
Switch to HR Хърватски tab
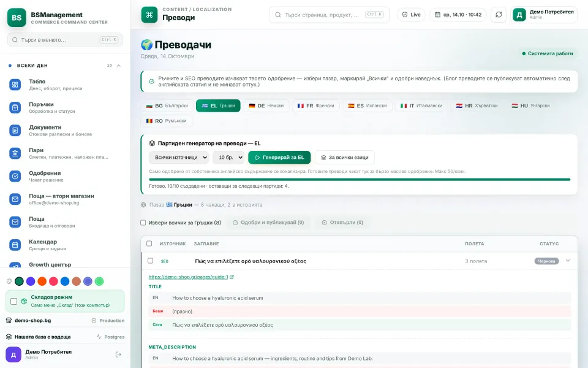coord(477,106)
